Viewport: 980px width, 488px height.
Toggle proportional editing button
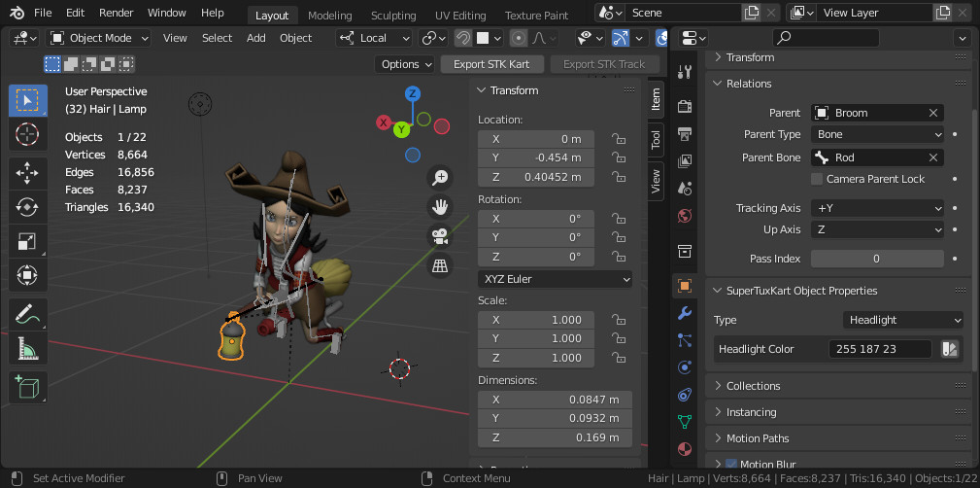(x=518, y=38)
